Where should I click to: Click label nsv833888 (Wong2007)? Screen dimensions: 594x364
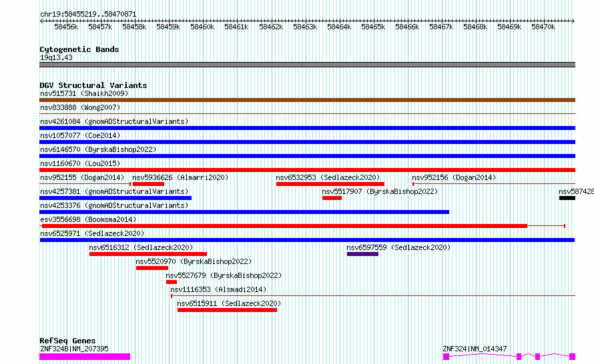(x=80, y=107)
